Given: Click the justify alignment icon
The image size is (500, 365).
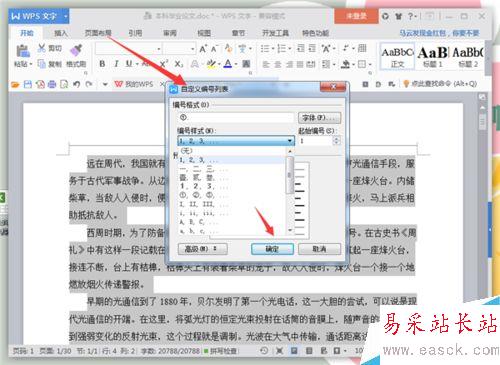Looking at the screenshot, I should pyautogui.click(x=300, y=64).
